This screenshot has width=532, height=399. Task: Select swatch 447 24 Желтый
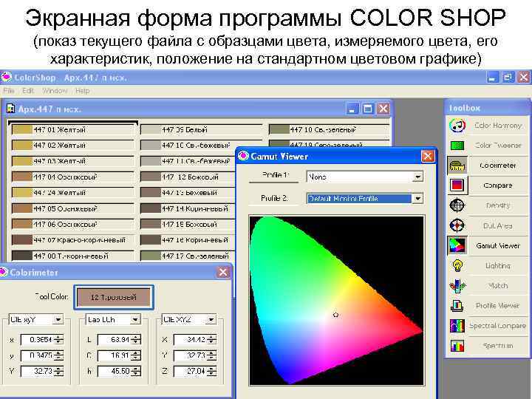click(x=73, y=192)
